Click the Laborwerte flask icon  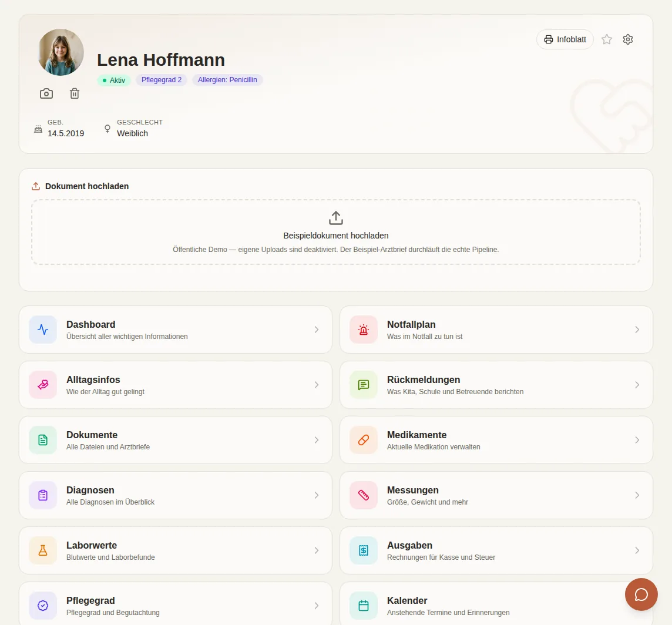pyautogui.click(x=43, y=550)
